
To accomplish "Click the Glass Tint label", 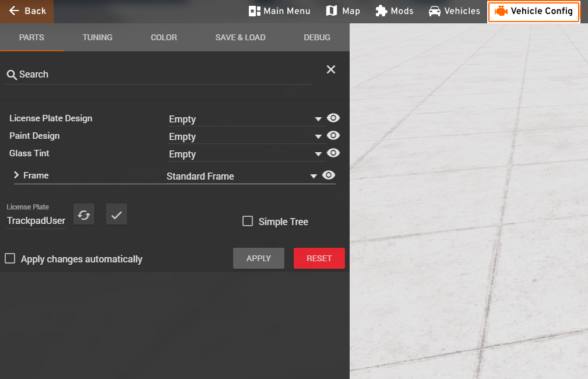I will coord(29,153).
